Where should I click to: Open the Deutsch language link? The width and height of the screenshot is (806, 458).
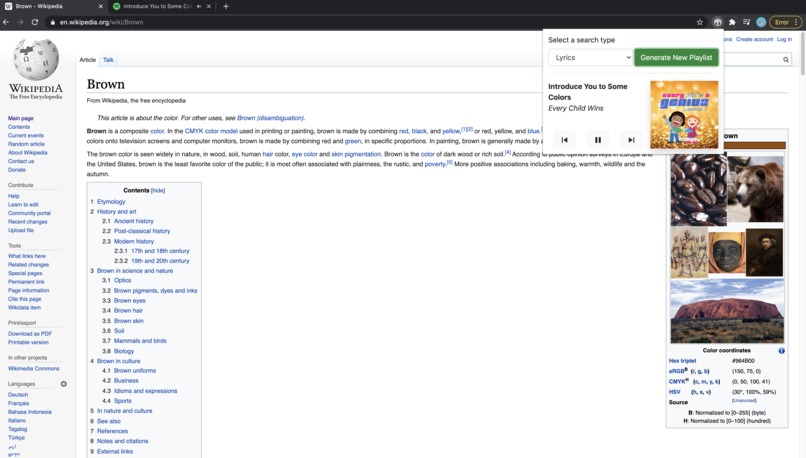[x=18, y=395]
